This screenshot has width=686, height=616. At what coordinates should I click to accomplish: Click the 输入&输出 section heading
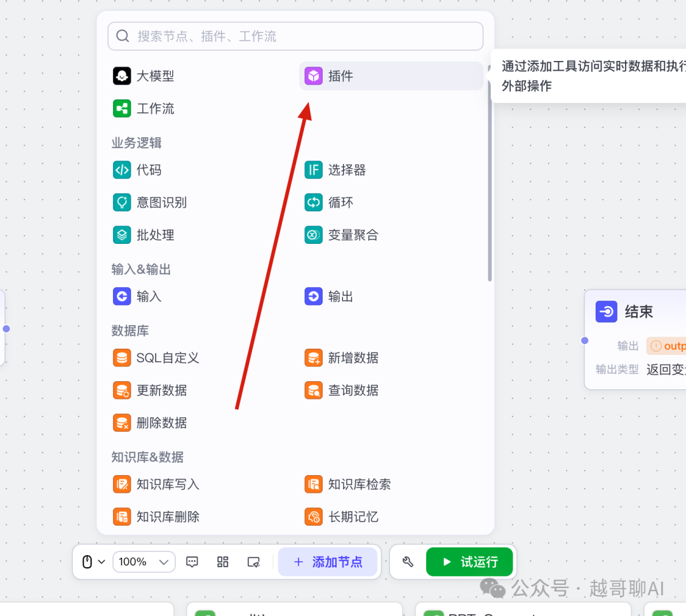(141, 269)
